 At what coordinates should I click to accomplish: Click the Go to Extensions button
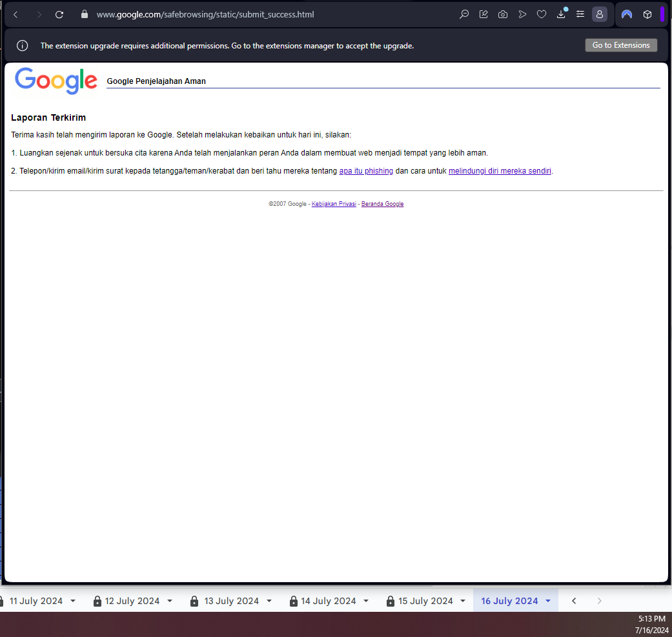pyautogui.click(x=621, y=45)
